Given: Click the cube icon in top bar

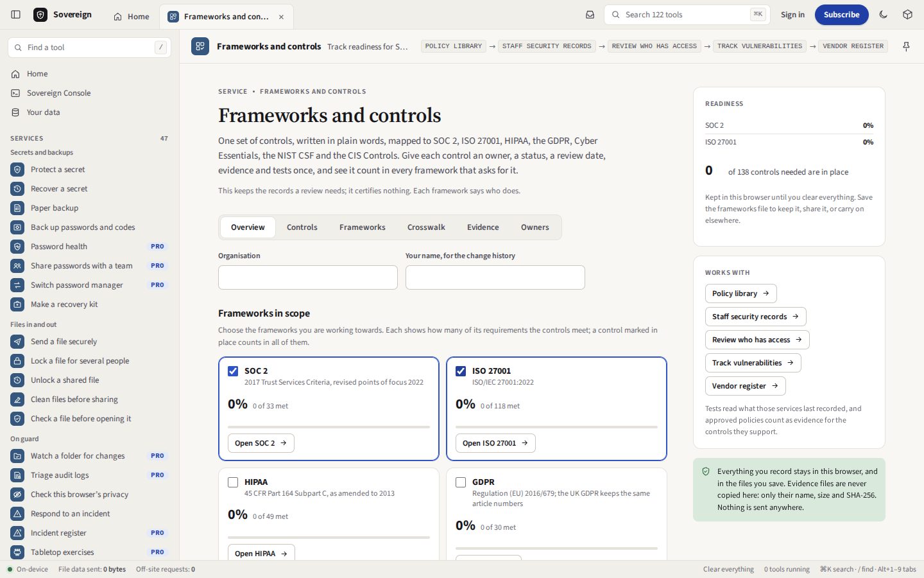Looking at the screenshot, I should click(907, 15).
